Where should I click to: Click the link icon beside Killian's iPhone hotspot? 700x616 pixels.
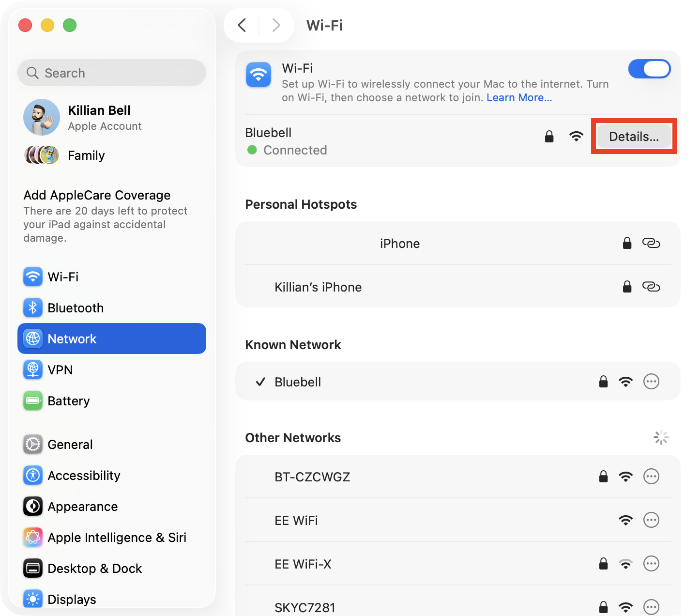[651, 286]
